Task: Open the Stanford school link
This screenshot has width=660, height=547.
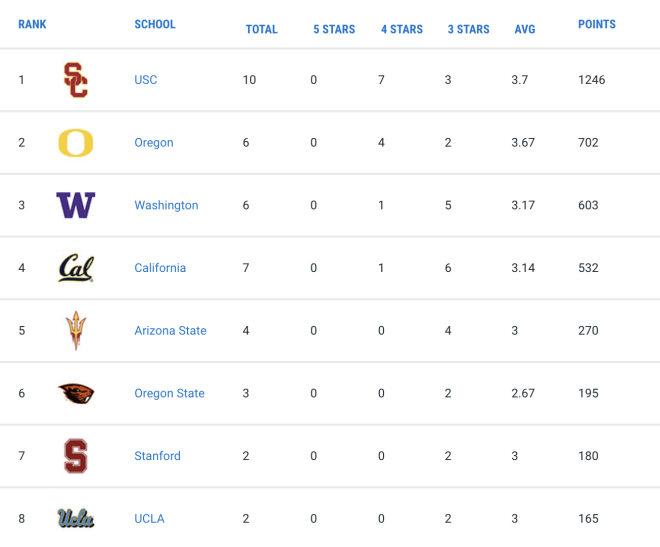Action: (x=157, y=456)
